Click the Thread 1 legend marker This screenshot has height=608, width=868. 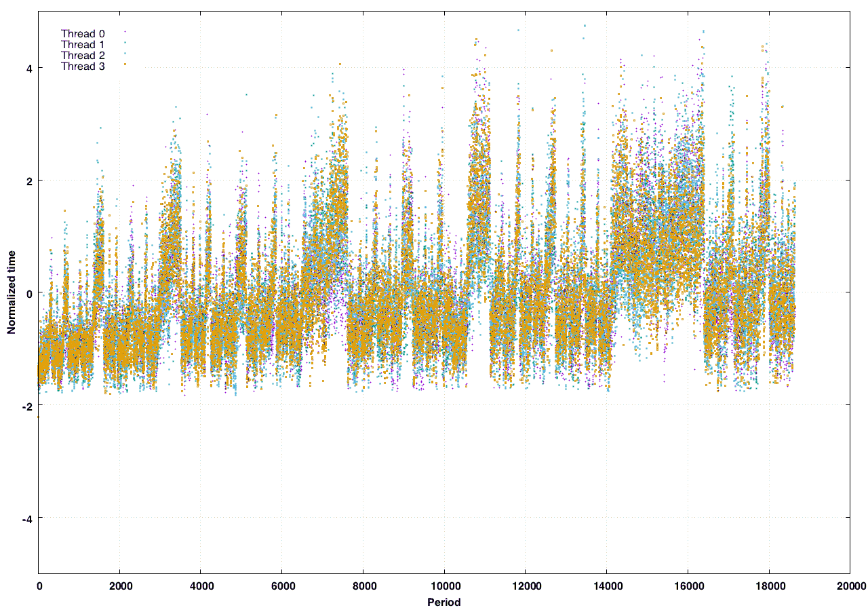125,43
